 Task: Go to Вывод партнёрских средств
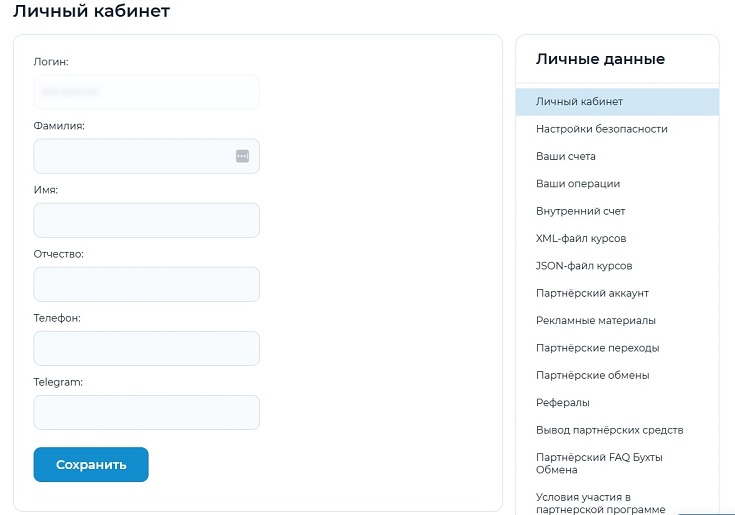(x=609, y=430)
